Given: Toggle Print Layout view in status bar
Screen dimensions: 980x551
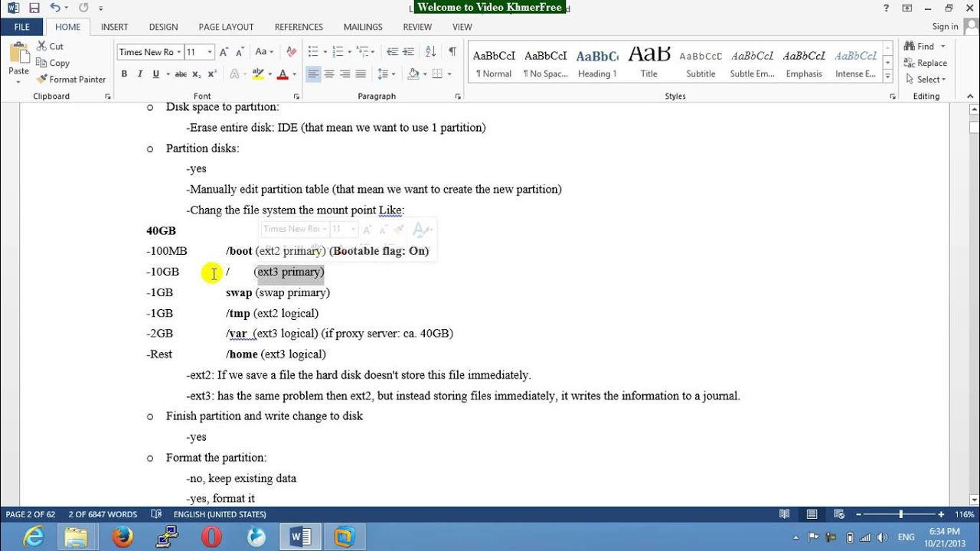Looking at the screenshot, I should coord(812,514).
